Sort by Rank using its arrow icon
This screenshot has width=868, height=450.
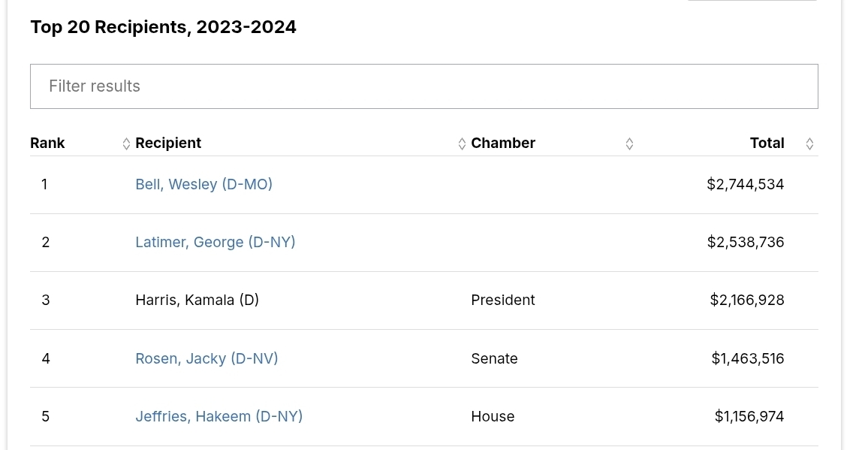click(126, 143)
